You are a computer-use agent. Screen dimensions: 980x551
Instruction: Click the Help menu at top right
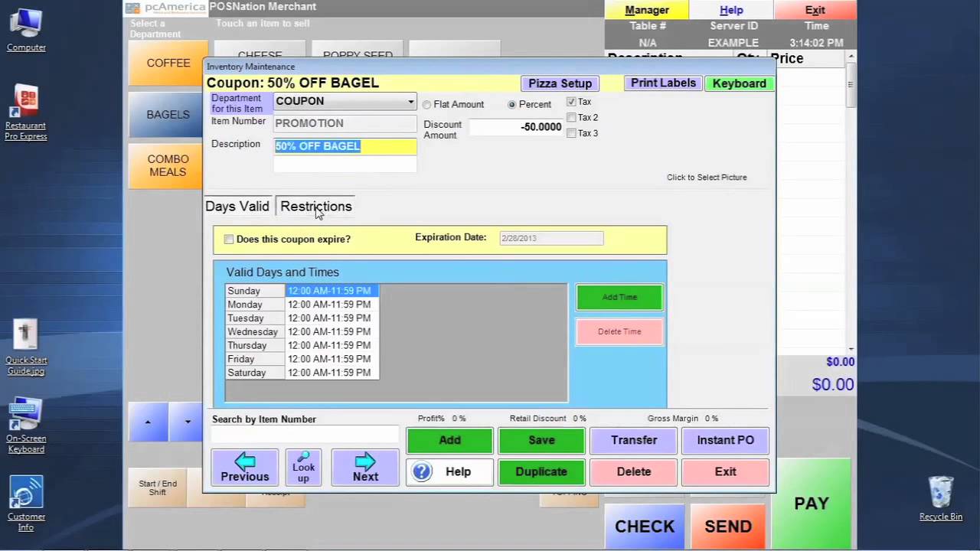[x=731, y=10]
